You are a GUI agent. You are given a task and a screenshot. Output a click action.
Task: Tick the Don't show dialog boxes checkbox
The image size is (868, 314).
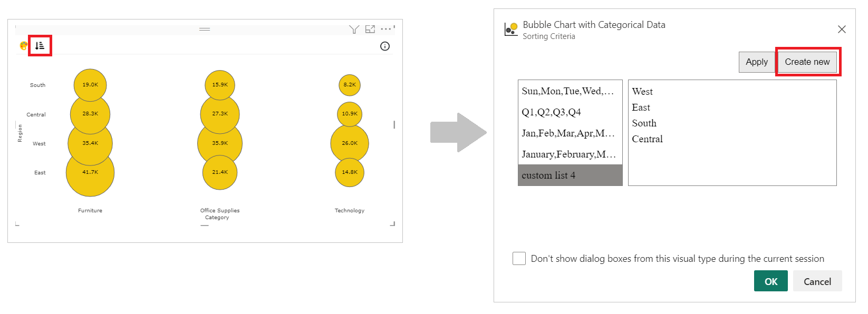pyautogui.click(x=519, y=258)
